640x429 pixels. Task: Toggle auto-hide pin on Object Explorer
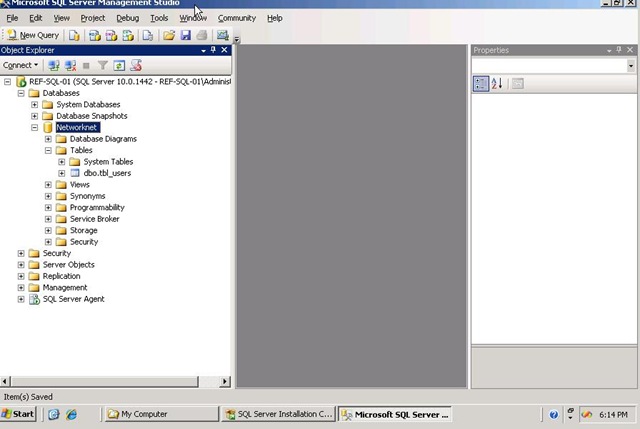coord(213,50)
